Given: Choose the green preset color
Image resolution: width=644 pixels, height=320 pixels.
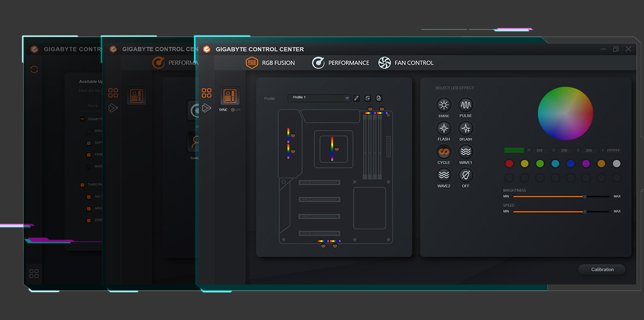Looking at the screenshot, I should click(540, 163).
